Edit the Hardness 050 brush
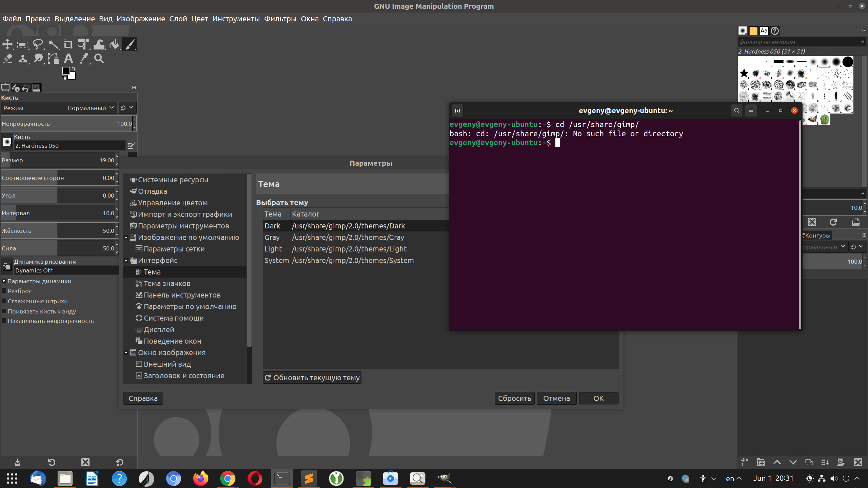The height and width of the screenshot is (488, 868). [131, 146]
